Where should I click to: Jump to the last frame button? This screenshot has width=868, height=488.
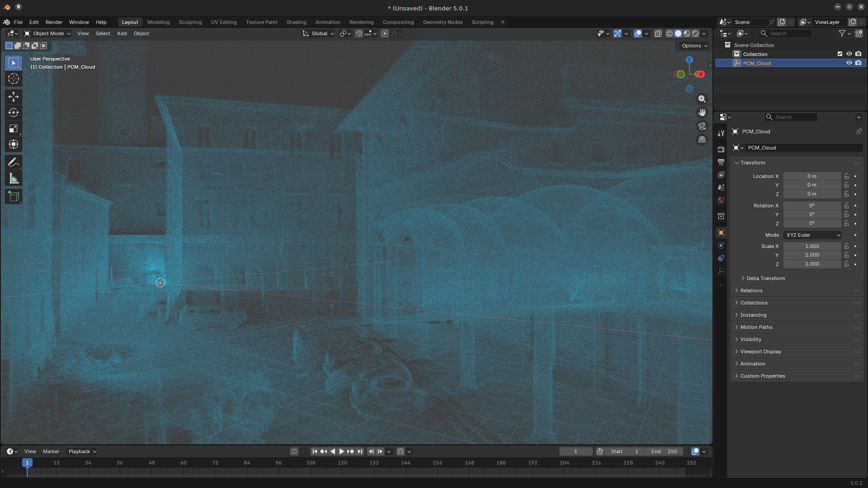click(360, 451)
